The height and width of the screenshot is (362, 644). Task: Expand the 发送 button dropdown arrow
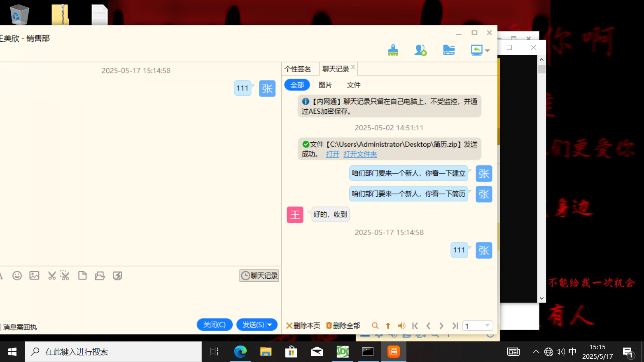270,325
